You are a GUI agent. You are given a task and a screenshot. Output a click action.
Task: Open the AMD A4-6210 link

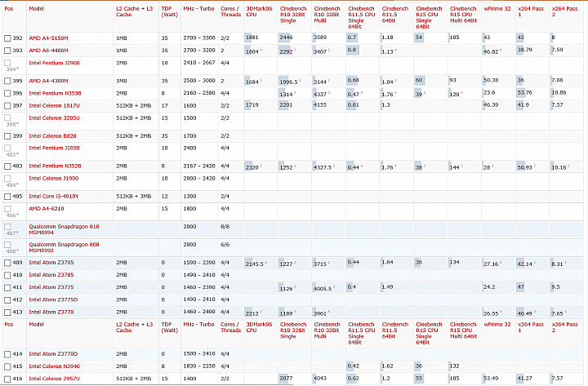[x=47, y=209]
